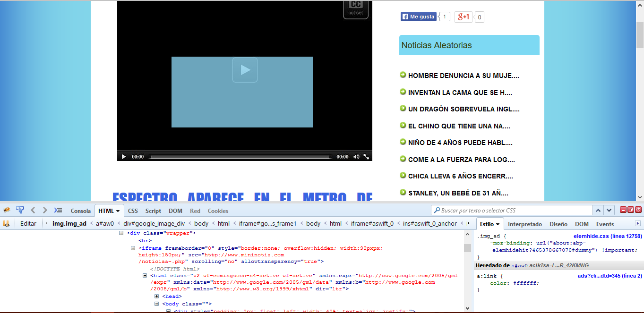Image resolution: width=644 pixels, height=313 pixels.
Task: Switch to the Consola tab
Action: (81, 211)
